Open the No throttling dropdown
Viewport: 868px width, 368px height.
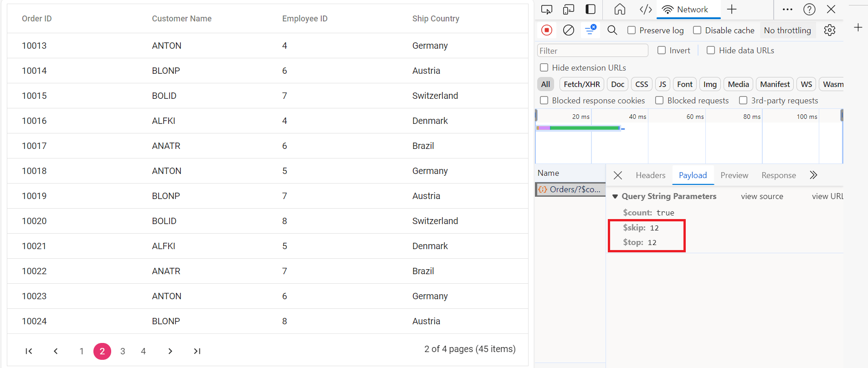click(787, 31)
